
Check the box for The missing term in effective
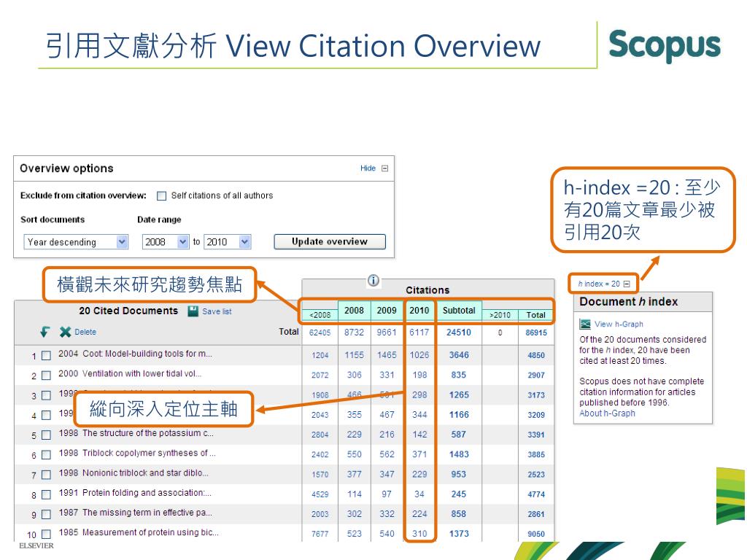pyautogui.click(x=46, y=514)
